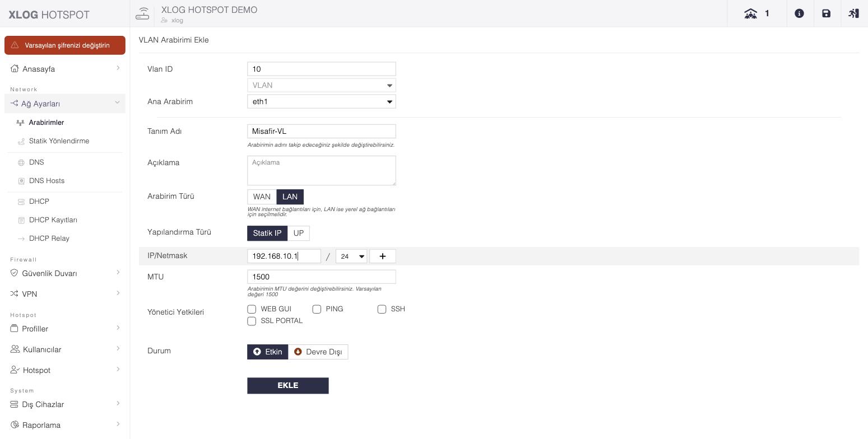The width and height of the screenshot is (868, 439).
Task: Open Statik Yönlendirme in the sidebar
Action: [x=59, y=141]
